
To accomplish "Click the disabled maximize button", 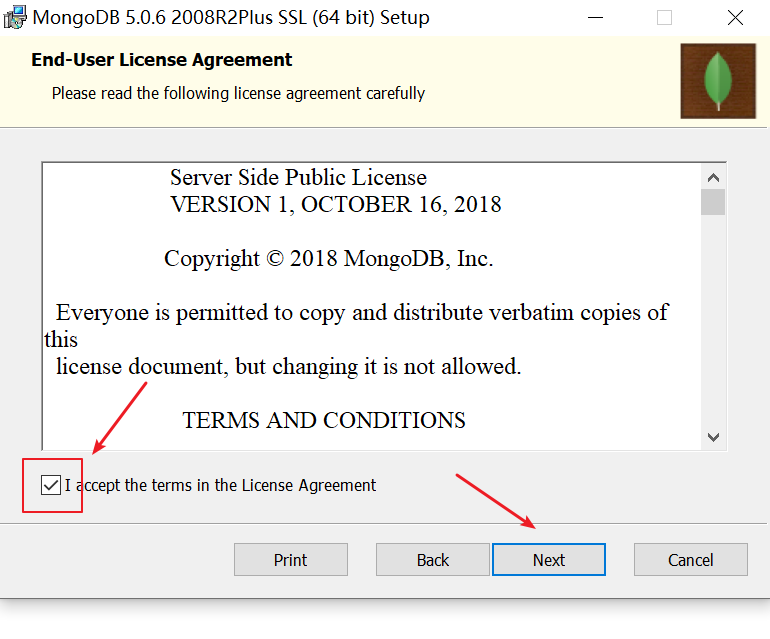I will click(664, 18).
